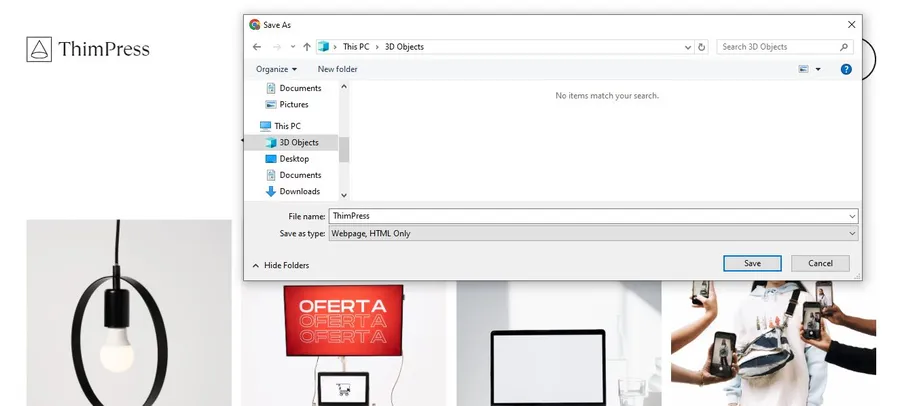Screen dimensions: 900x406
Task: Click the Chrome icon in dialog title bar
Action: point(255,25)
